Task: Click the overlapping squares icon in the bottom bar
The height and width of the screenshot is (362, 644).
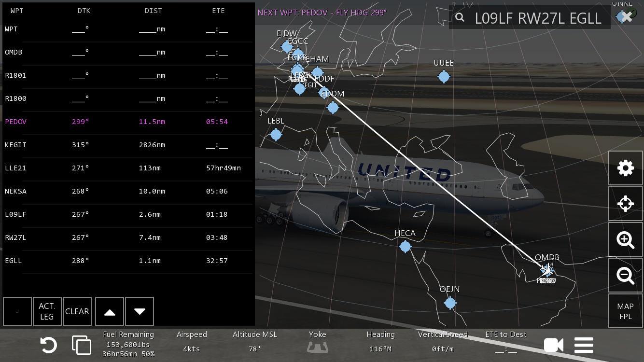Action: (x=82, y=345)
